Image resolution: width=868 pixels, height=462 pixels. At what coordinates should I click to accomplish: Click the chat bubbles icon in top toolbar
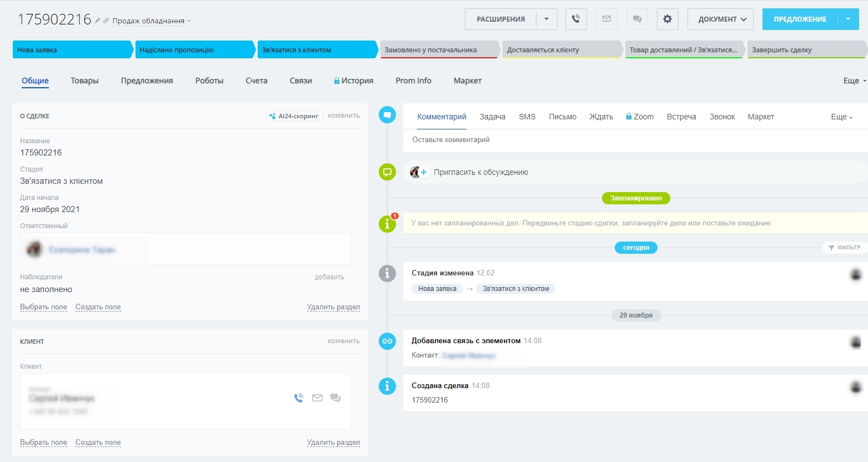click(637, 19)
